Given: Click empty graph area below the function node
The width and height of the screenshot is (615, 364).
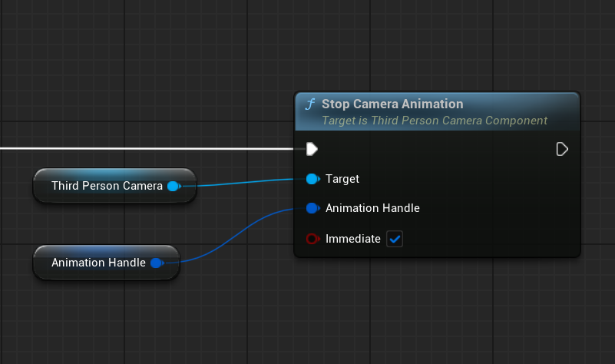Looking at the screenshot, I should pyautogui.click(x=438, y=315).
